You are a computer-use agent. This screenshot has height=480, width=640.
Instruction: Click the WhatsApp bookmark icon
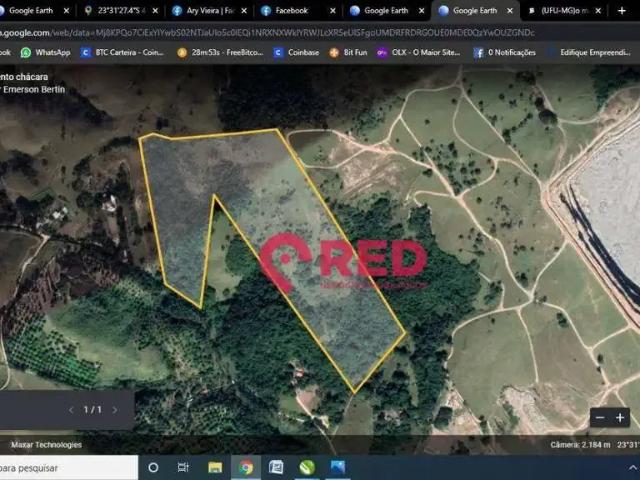pyautogui.click(x=26, y=53)
